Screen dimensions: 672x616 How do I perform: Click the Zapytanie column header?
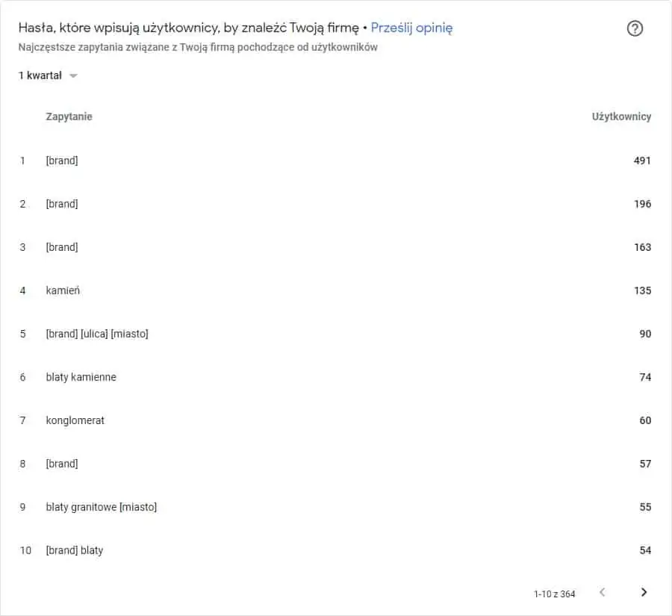click(x=69, y=116)
